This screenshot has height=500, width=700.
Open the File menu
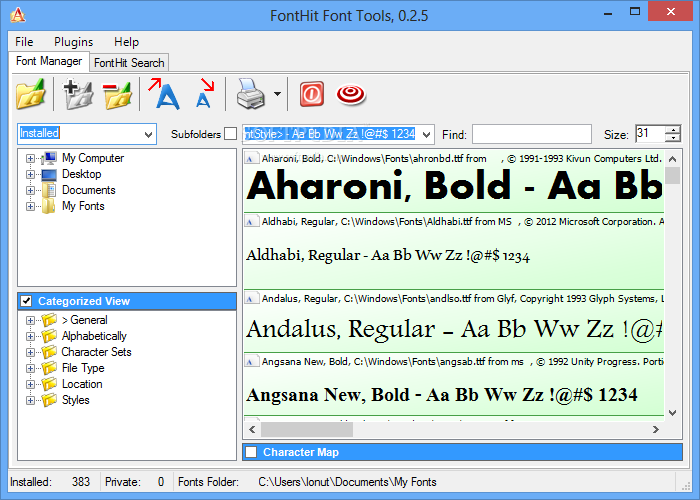[x=24, y=42]
